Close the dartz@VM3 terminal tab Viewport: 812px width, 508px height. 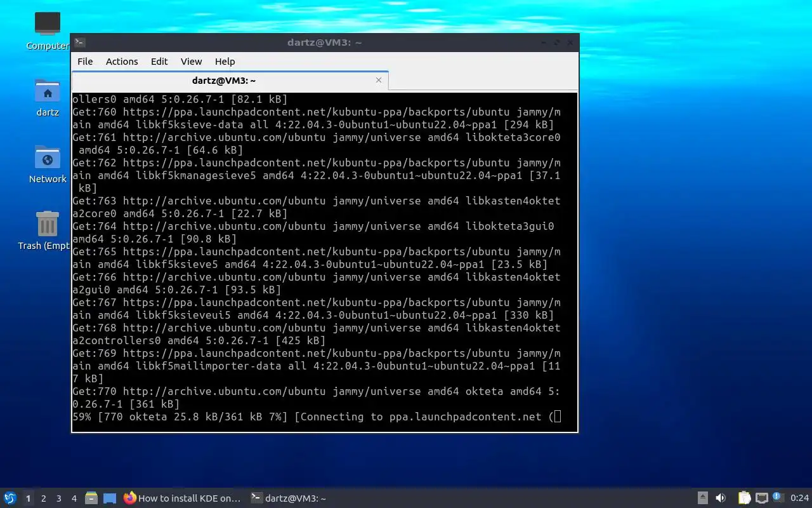pyautogui.click(x=379, y=80)
